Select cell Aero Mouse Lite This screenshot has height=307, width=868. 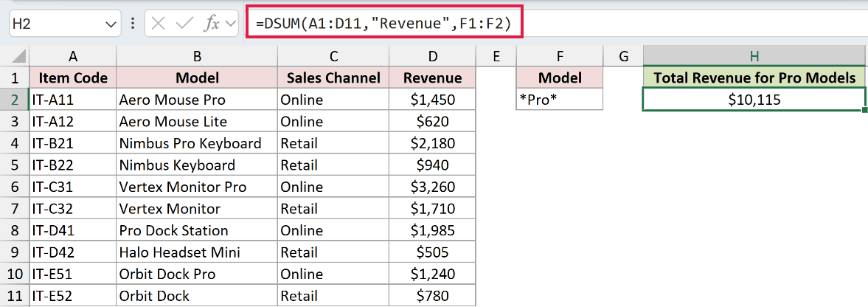[x=197, y=121]
